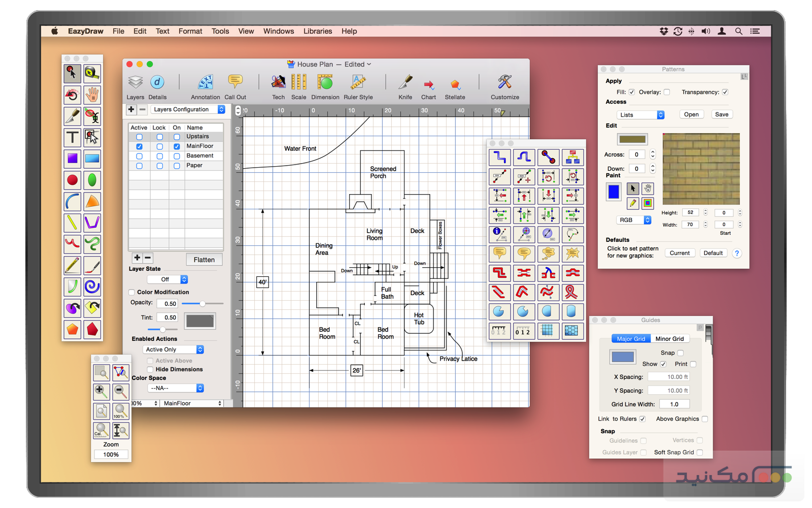Select the hand pan tool
Screen dimensions: 812x508
pos(92,94)
